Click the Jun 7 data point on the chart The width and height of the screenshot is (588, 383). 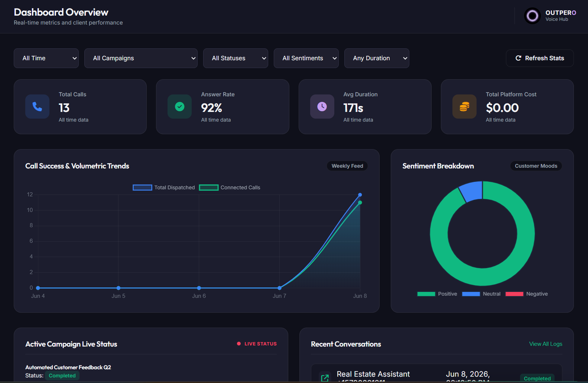point(280,288)
